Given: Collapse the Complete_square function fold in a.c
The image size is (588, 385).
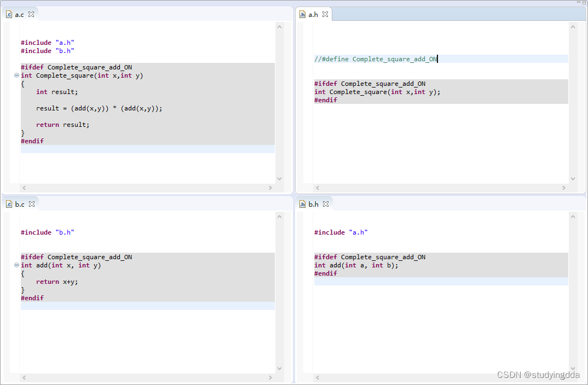Looking at the screenshot, I should click(16, 75).
